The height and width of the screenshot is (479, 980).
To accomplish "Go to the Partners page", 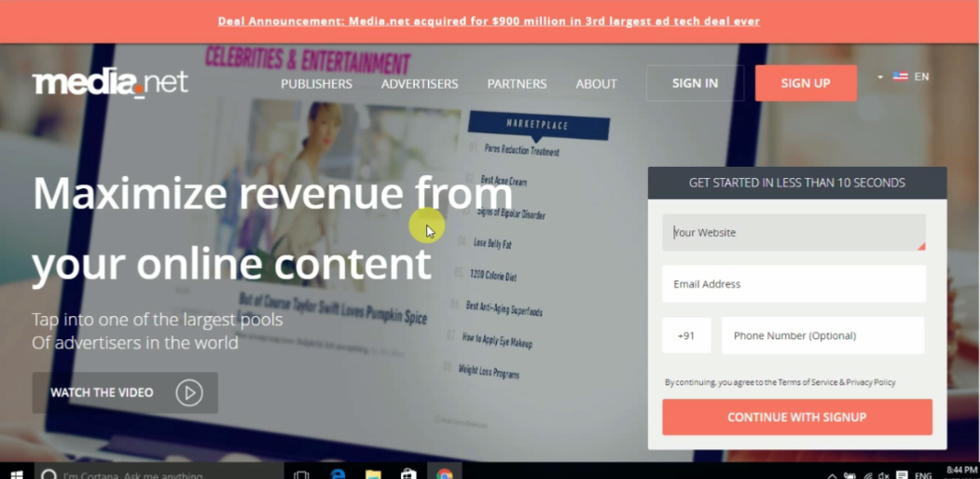I will (x=517, y=84).
